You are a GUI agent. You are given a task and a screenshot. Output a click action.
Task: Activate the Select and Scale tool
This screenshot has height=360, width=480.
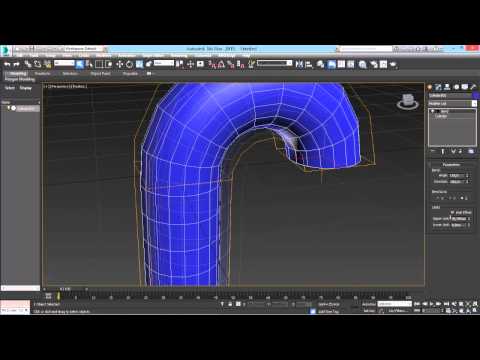point(139,64)
